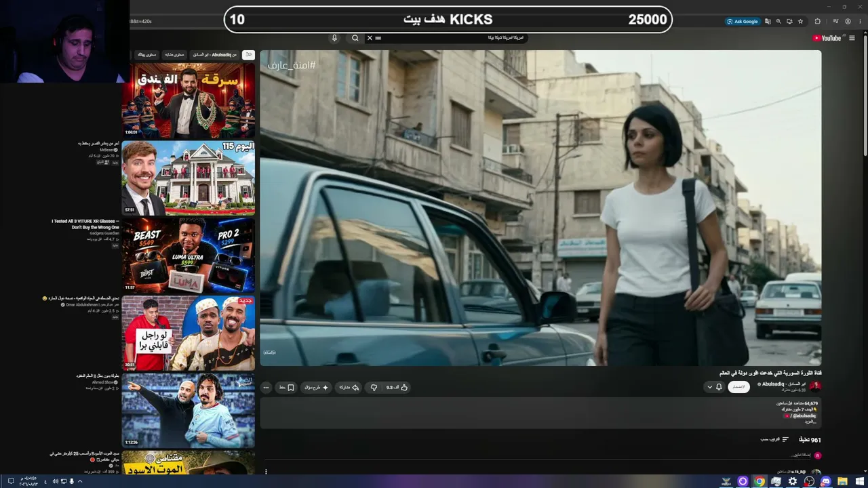
Task: Open the Windows Start button
Action: pos(859,481)
